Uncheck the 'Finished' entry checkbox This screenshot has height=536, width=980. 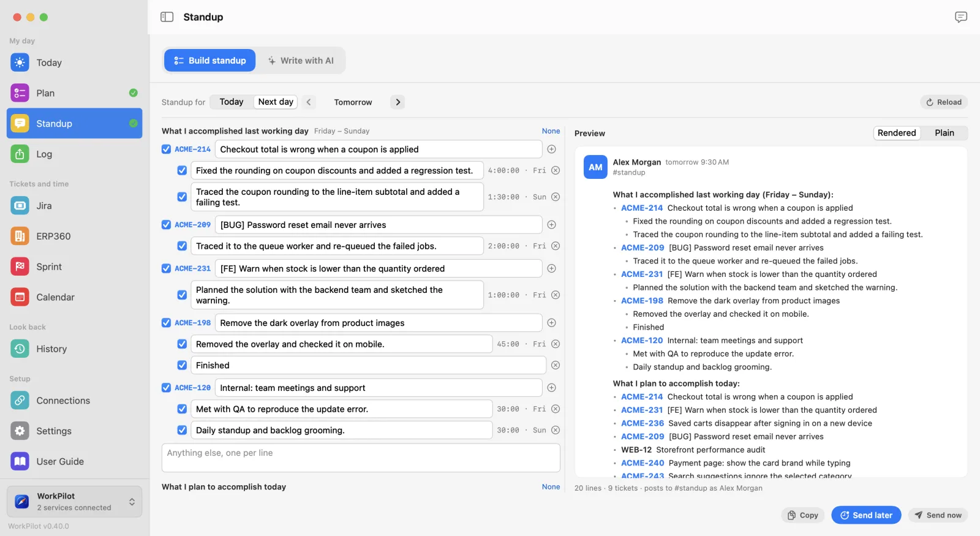click(x=182, y=365)
